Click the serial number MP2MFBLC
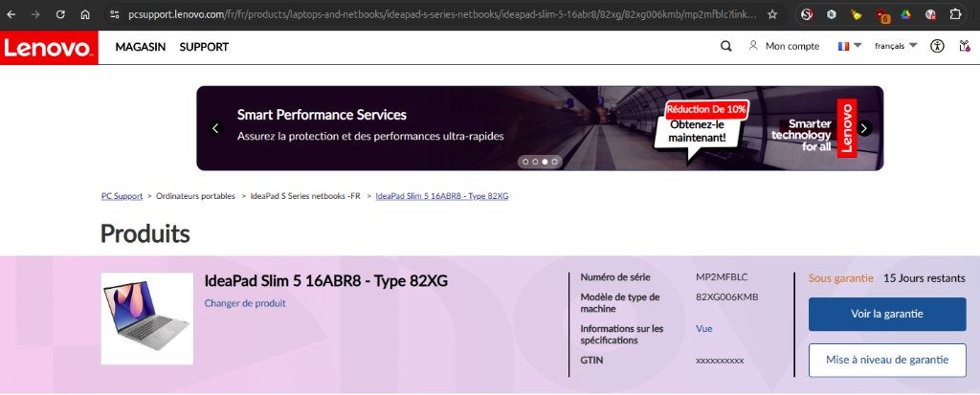Image resolution: width=980 pixels, height=395 pixels. [722, 277]
